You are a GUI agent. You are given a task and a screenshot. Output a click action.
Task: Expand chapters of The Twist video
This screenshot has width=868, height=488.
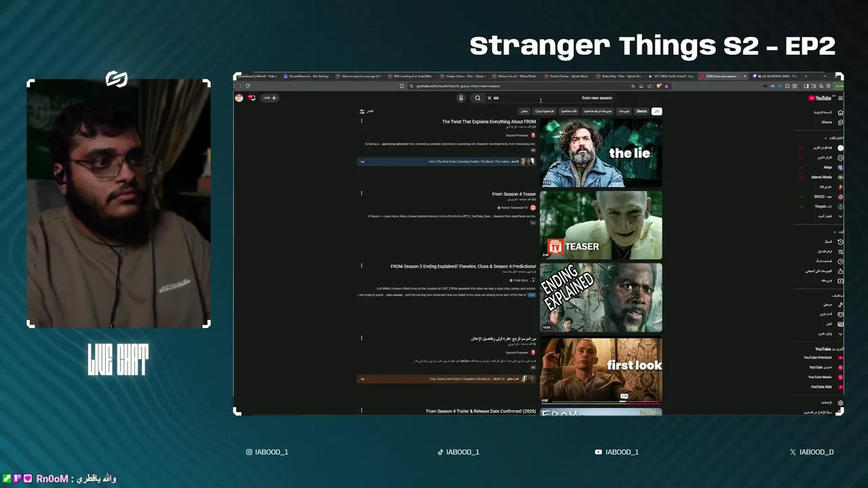click(x=362, y=162)
